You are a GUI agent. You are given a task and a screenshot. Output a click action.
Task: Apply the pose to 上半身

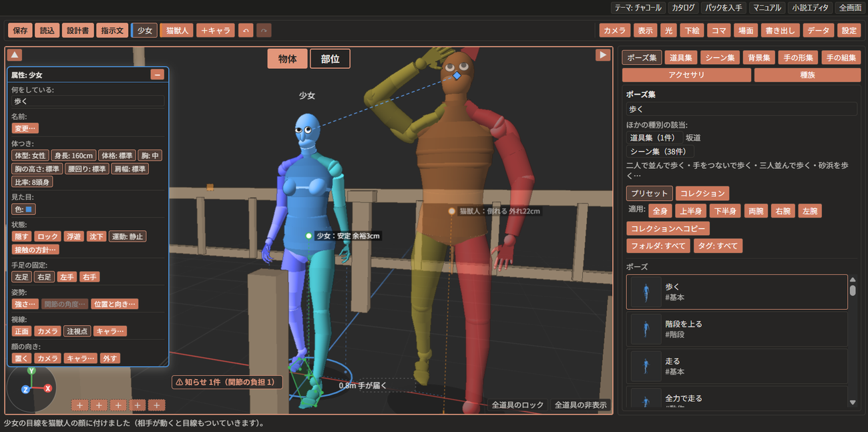[690, 211]
